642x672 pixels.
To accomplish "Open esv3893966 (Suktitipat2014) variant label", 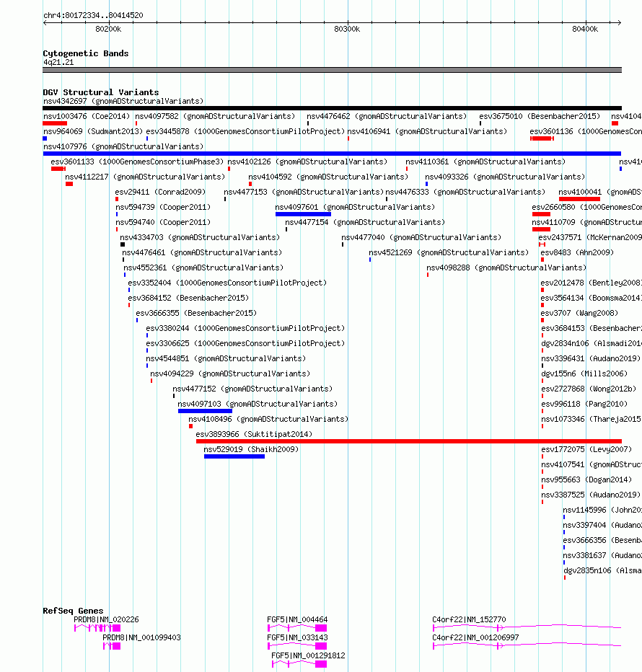I will pos(254,434).
